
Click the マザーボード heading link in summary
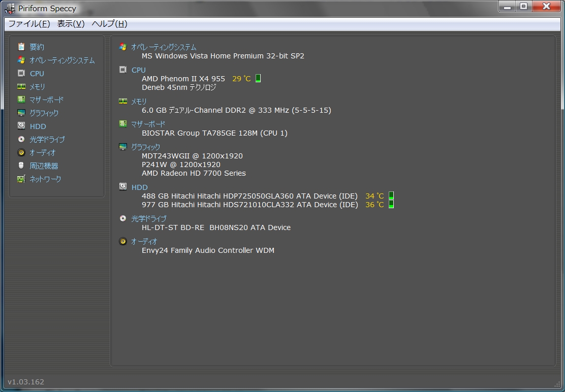tap(148, 124)
